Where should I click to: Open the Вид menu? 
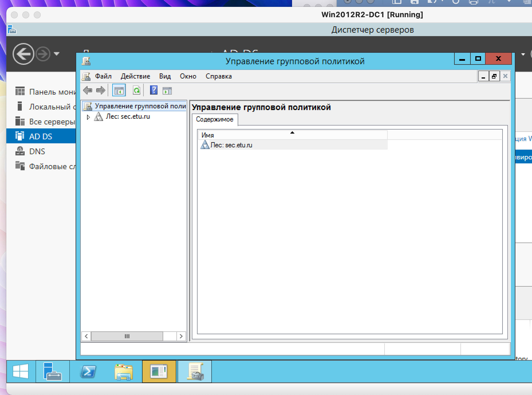165,76
